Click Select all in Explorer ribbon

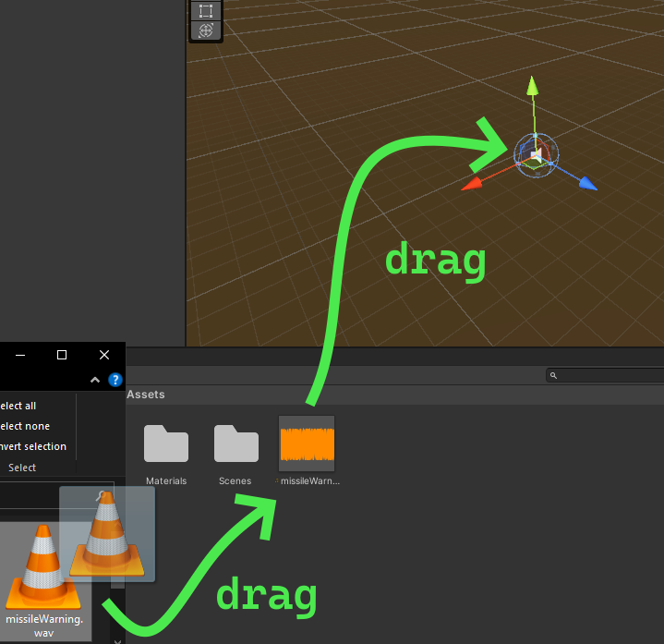(18, 406)
